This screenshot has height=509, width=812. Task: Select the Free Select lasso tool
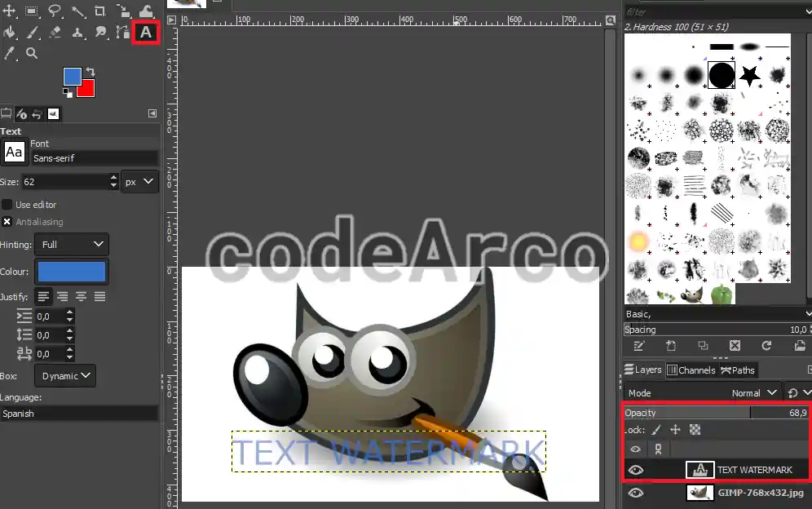tap(55, 11)
